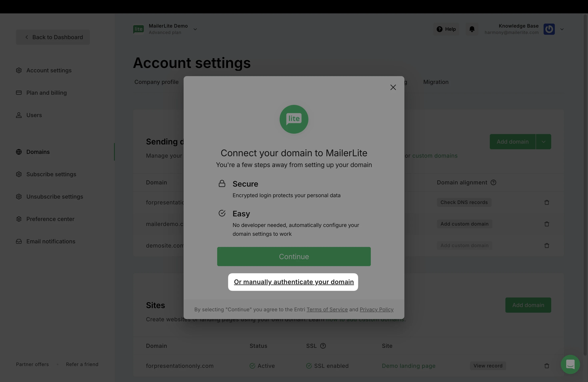588x382 pixels.
Task: Open the Add domain dropdown arrow
Action: (x=543, y=142)
